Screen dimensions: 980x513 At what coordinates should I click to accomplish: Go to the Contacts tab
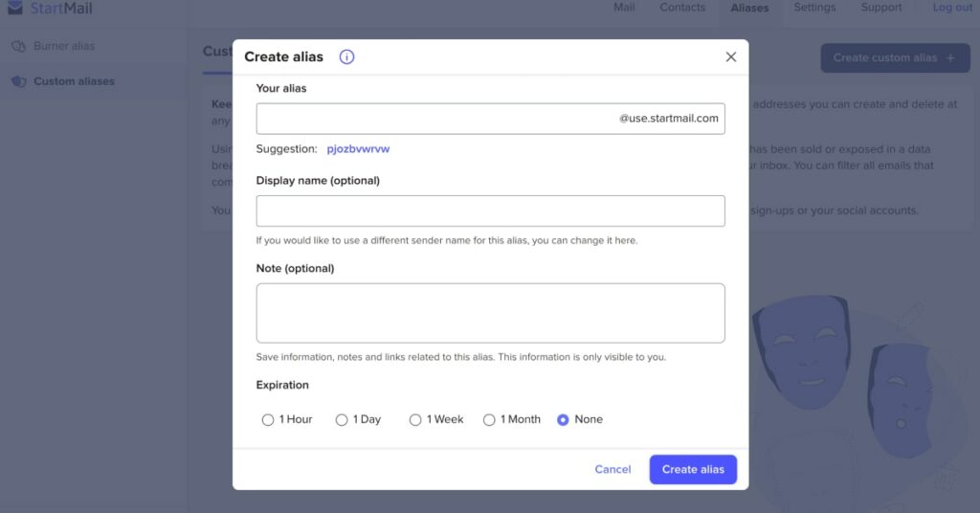coord(682,8)
